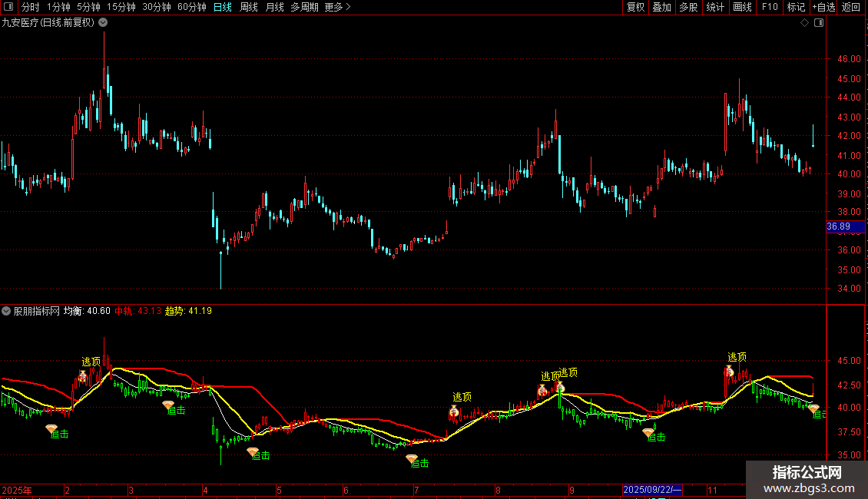Screen dimensions: 868x499
Task: Click the 九安医疗(日线.前复权) chart title
Action: [x=48, y=23]
